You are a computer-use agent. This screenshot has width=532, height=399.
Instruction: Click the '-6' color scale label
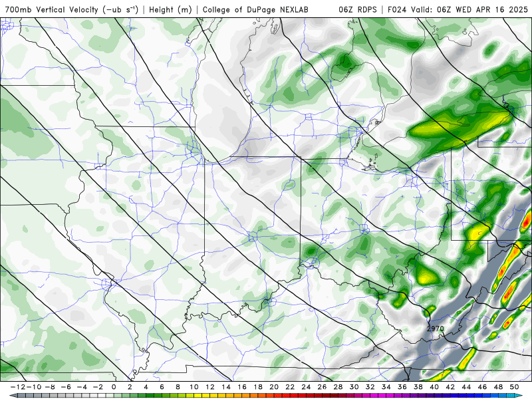click(x=66, y=387)
